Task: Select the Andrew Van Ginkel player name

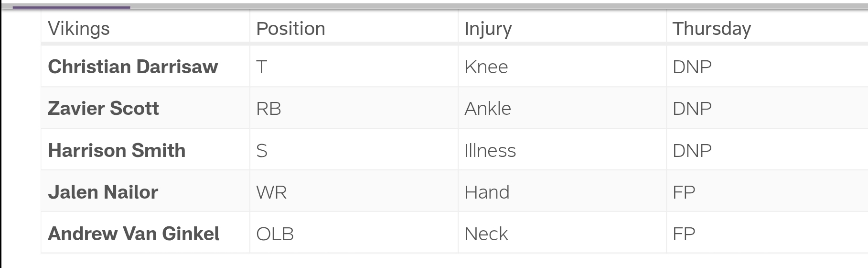Action: point(133,234)
